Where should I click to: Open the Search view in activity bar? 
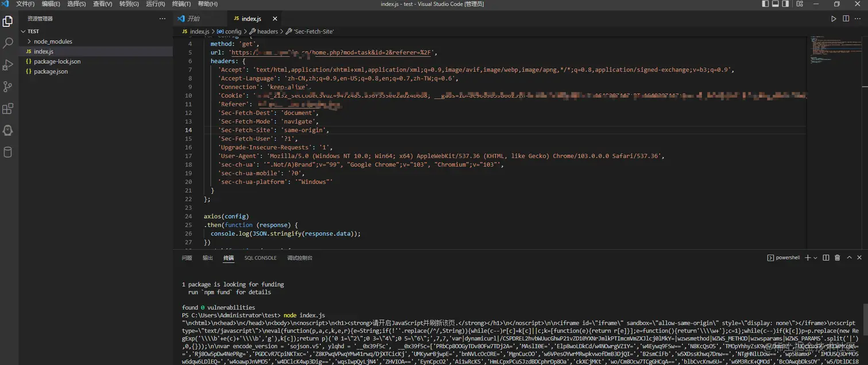[8, 43]
